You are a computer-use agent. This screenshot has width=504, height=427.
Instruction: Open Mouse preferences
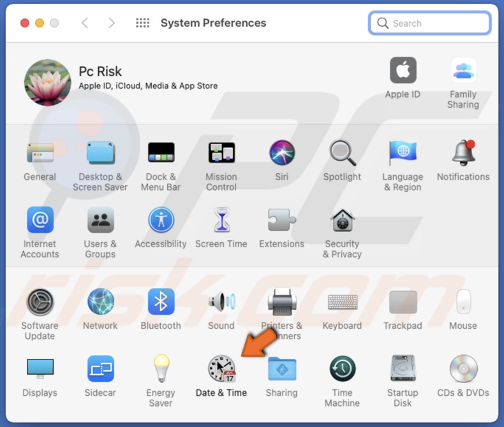click(x=463, y=301)
